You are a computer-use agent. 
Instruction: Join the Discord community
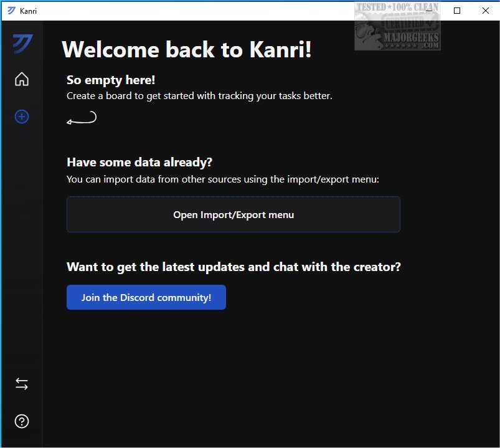coord(146,297)
